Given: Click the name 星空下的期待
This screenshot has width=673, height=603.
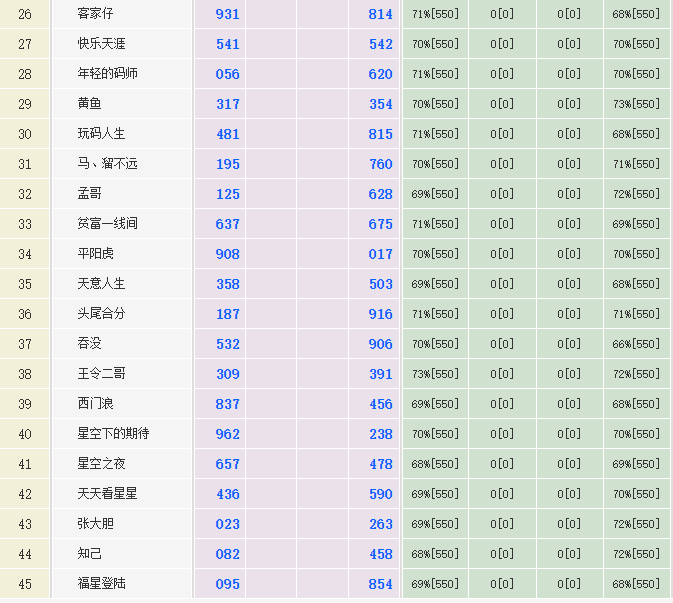Looking at the screenshot, I should [x=113, y=434].
